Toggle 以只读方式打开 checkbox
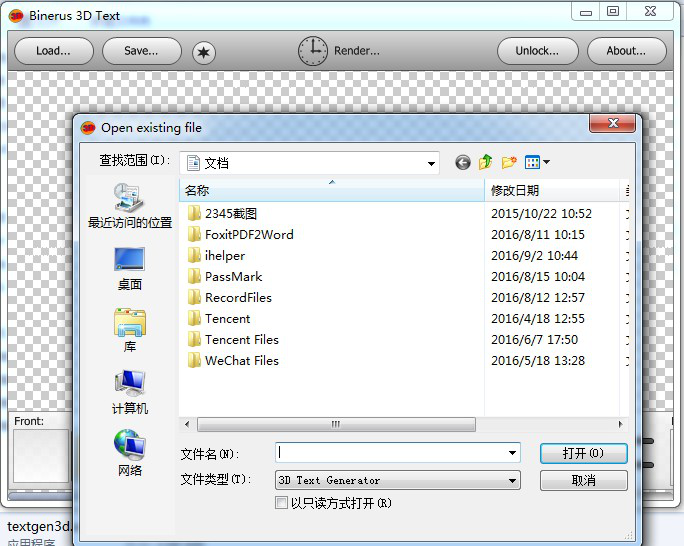Viewport: 684px width, 546px height. click(x=281, y=503)
